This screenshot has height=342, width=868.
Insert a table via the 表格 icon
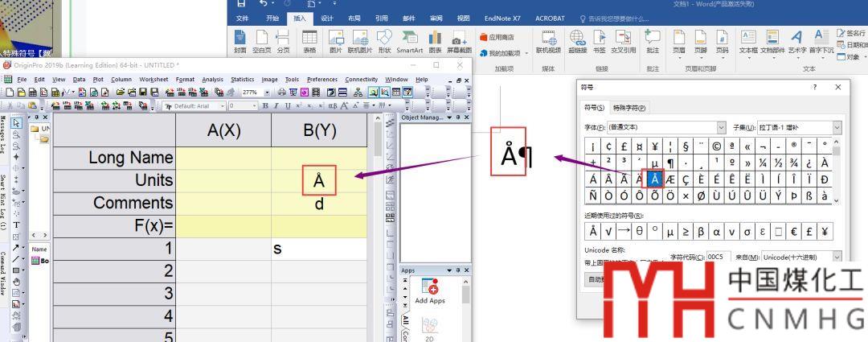309,40
